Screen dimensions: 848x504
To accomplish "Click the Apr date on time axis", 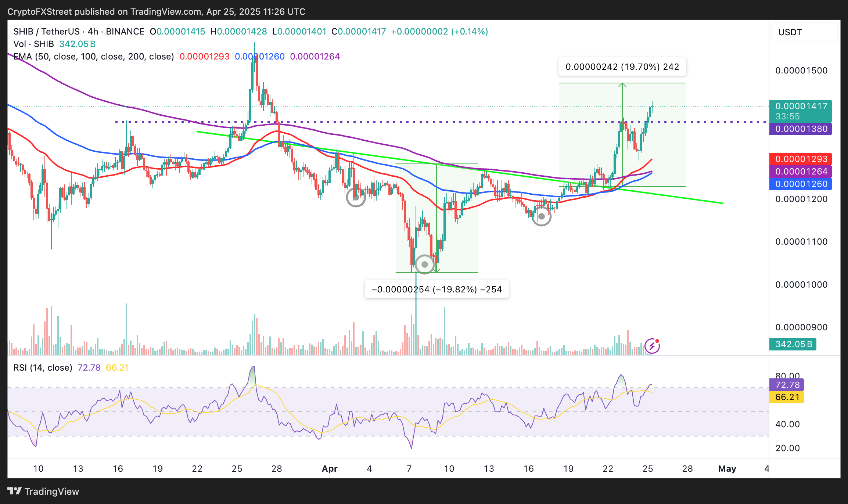I will (x=330, y=469).
